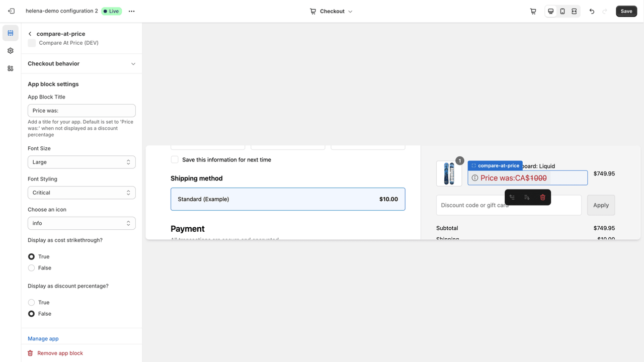
Task: Select True for discount percentage
Action: tap(31, 303)
